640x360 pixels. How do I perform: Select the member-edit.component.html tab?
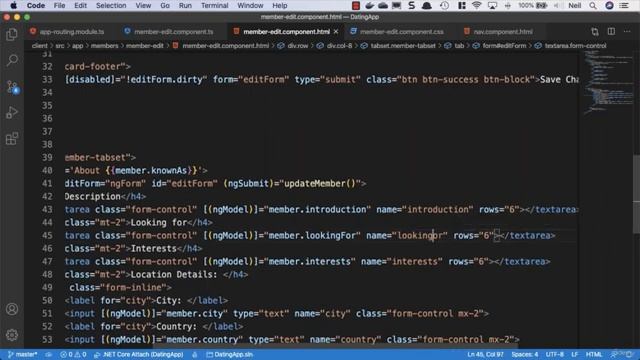click(x=287, y=31)
